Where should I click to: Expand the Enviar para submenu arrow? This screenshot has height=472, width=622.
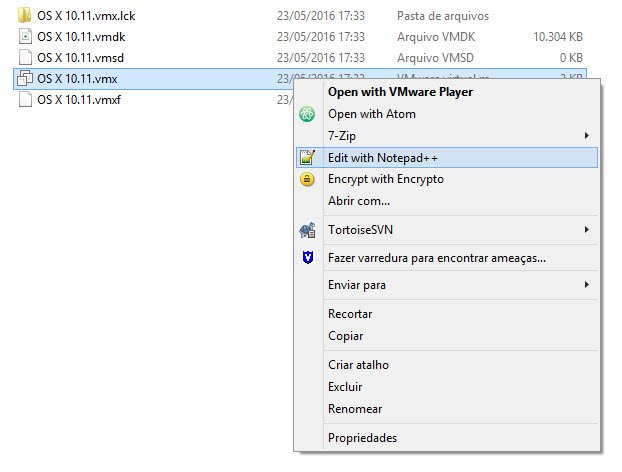tap(586, 284)
